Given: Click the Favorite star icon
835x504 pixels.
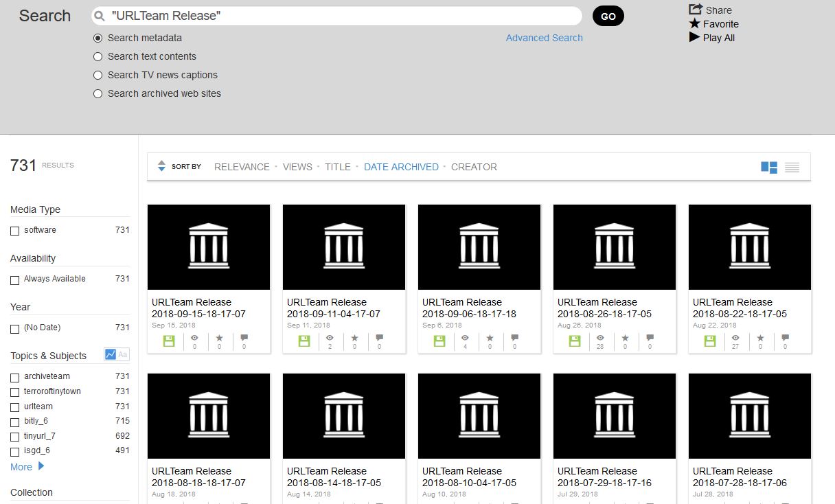Looking at the screenshot, I should [x=695, y=24].
